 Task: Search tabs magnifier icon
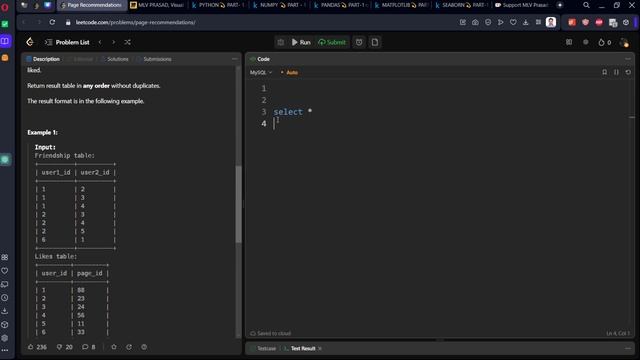coord(586,5)
